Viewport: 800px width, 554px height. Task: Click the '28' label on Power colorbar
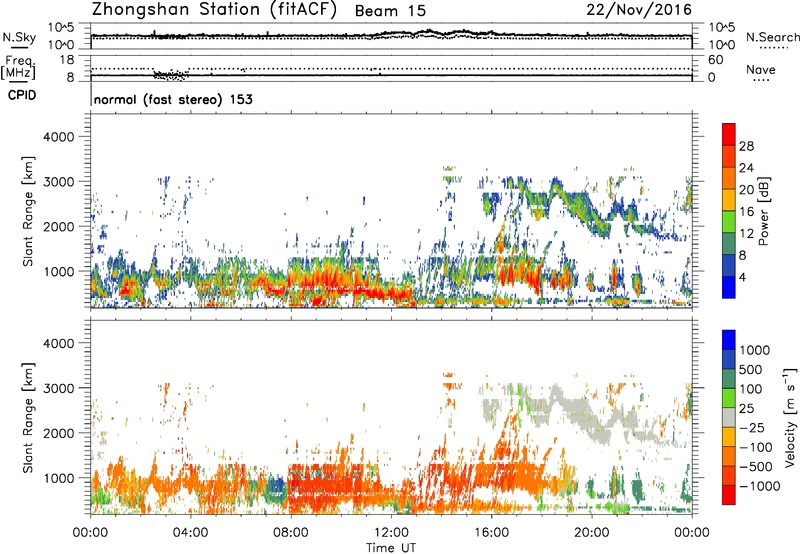746,146
